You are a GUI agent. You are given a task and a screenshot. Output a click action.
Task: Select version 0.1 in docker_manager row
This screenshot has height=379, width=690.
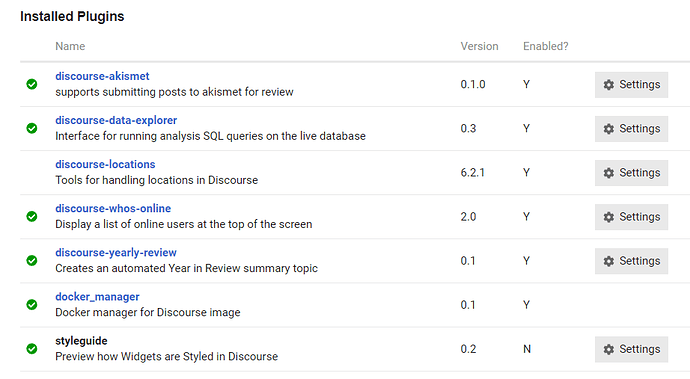468,305
